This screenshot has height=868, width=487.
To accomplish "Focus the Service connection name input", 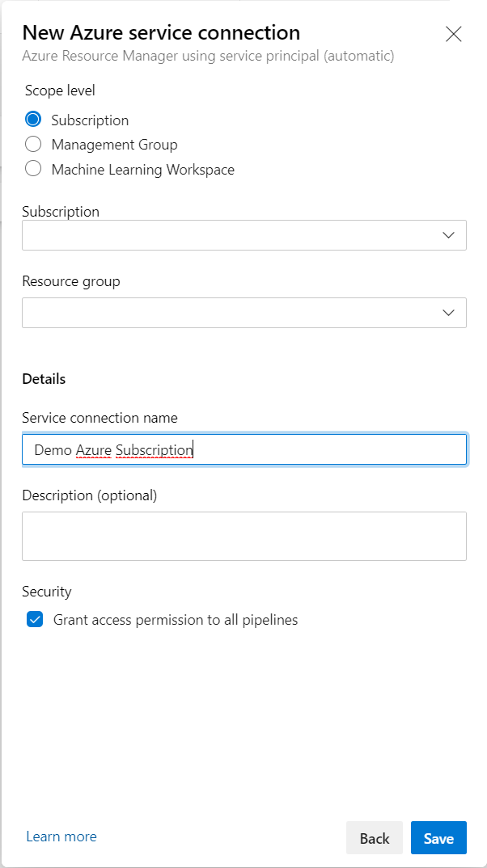I will point(244,449).
